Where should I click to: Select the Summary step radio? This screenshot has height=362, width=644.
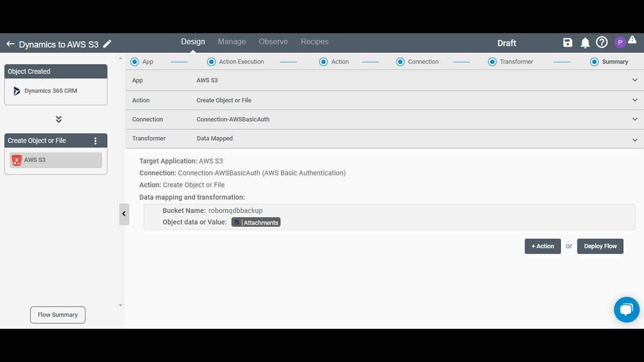594,62
